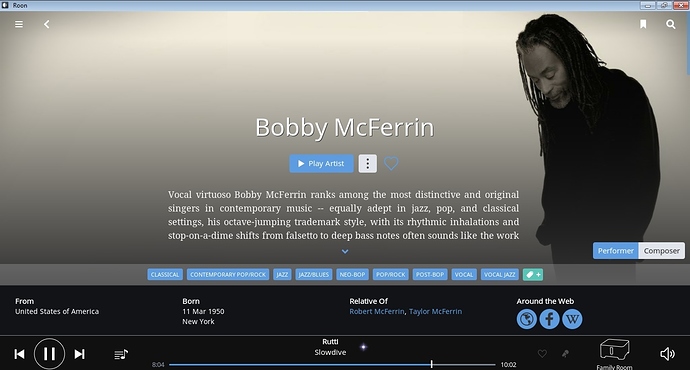The image size is (690, 370).
Task: Click the signal path star indicator
Action: (x=363, y=347)
